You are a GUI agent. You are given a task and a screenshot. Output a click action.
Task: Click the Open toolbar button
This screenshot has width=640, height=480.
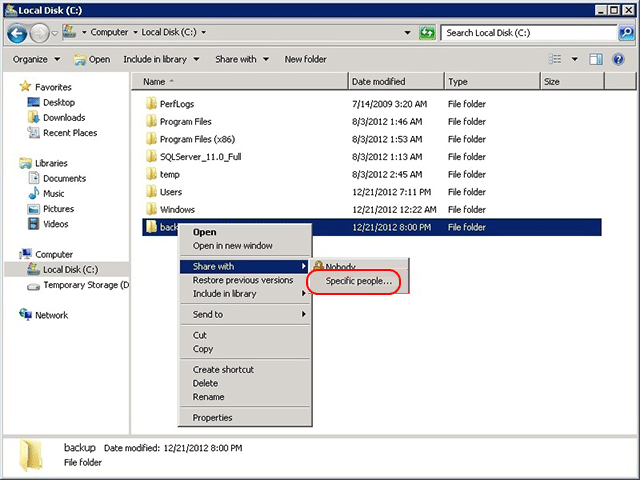pyautogui.click(x=92, y=60)
